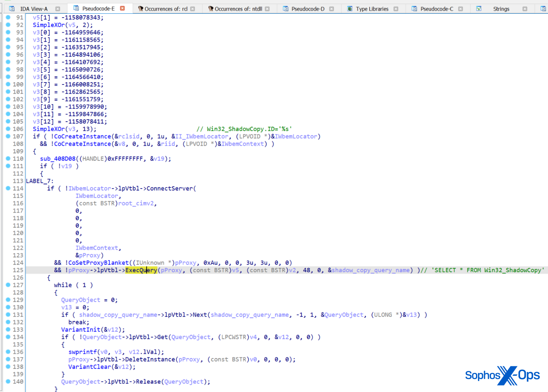Click the break statement

tap(79, 322)
